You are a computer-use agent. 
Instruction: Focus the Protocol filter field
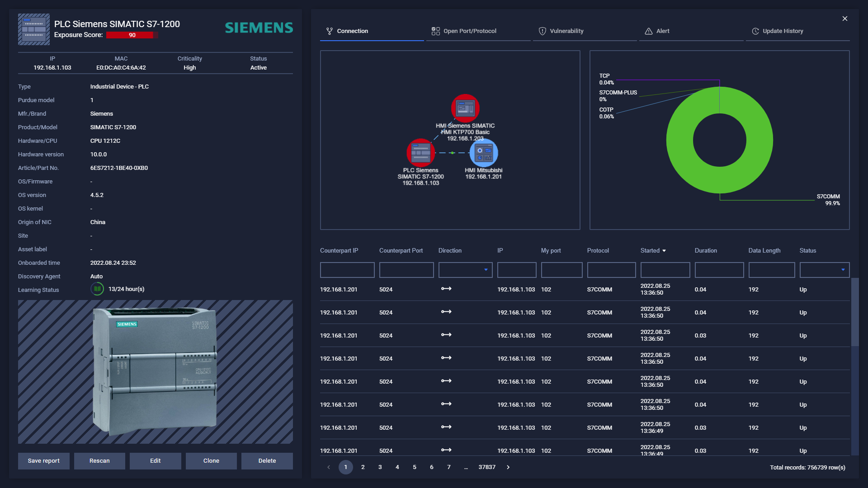coord(611,270)
